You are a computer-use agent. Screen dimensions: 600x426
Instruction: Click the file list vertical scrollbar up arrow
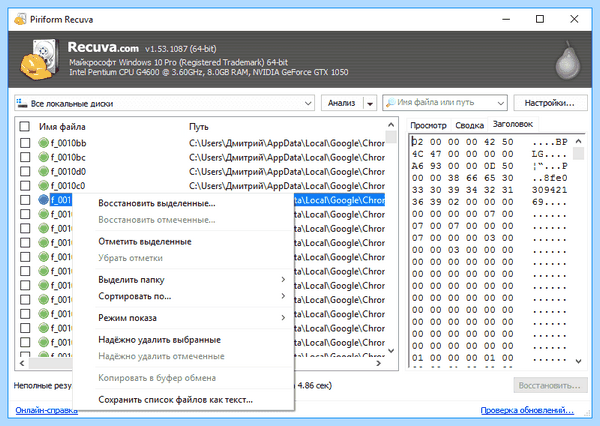[x=391, y=125]
